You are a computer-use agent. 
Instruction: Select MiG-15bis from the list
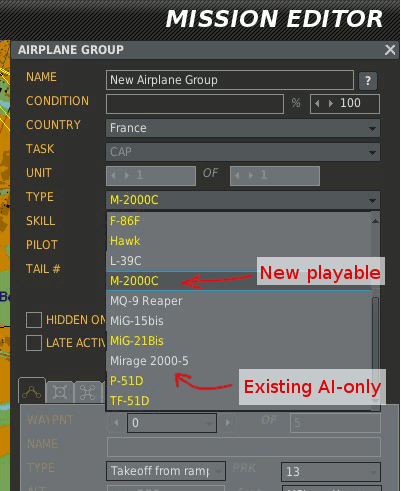pyautogui.click(x=238, y=321)
